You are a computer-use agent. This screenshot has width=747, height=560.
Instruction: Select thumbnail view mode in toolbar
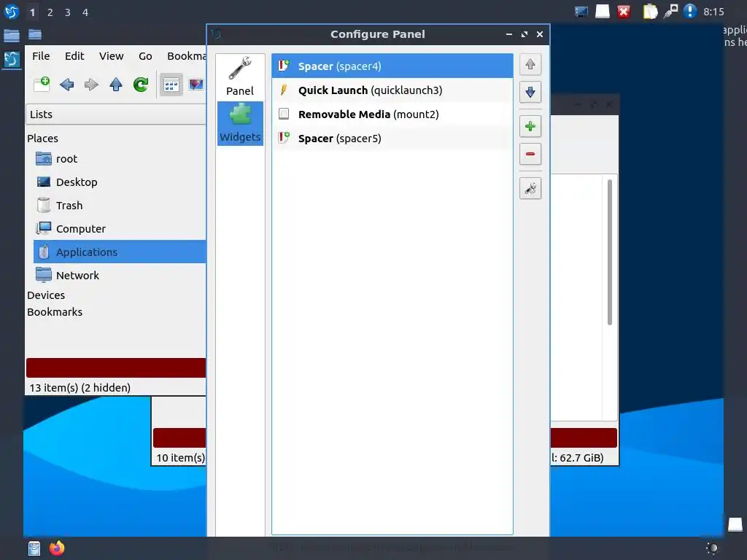pyautogui.click(x=196, y=85)
